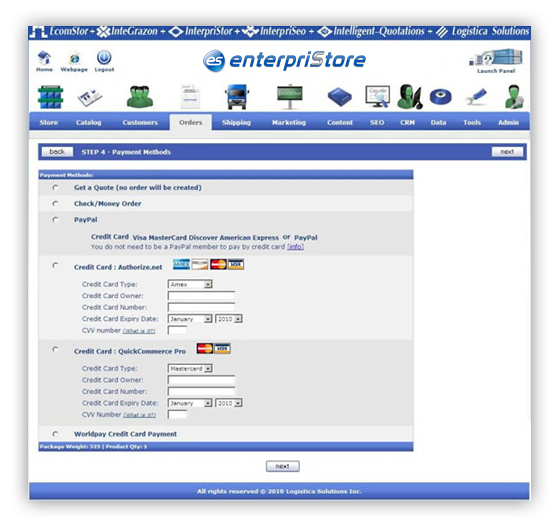
Task: Open Authorize.net expiry month dropdown
Action: [190, 319]
